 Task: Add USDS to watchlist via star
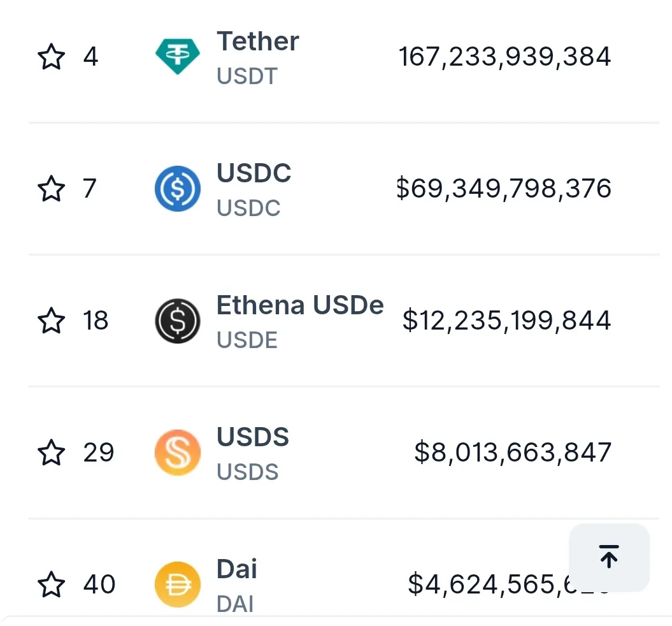(x=52, y=453)
